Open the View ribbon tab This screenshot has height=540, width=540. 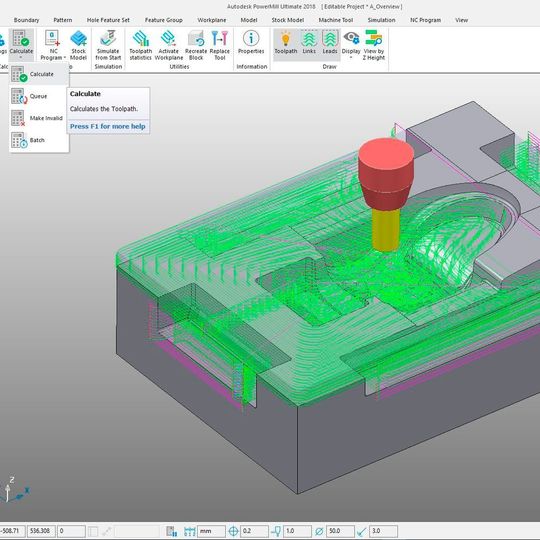point(461,20)
